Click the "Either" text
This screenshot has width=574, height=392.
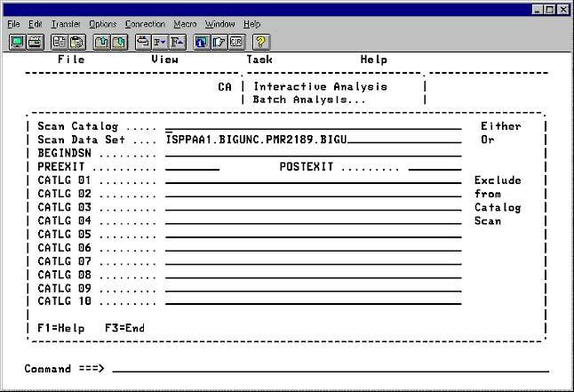pos(501,126)
